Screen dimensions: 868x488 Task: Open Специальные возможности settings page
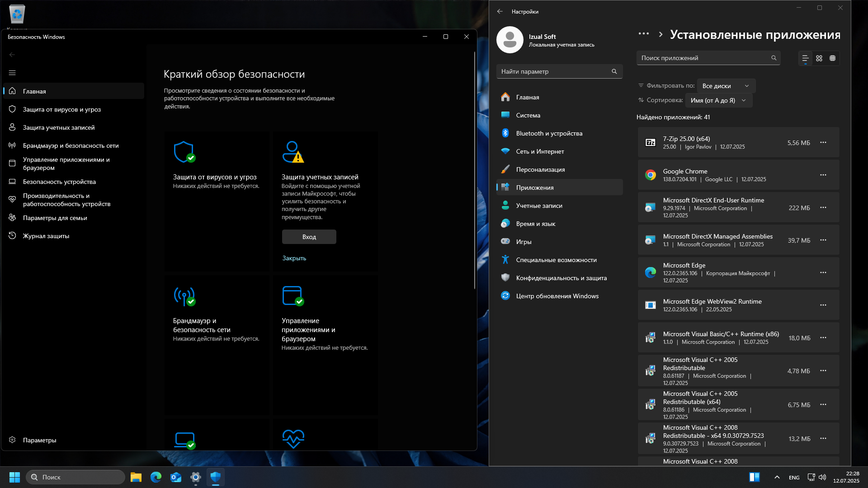pos(559,260)
